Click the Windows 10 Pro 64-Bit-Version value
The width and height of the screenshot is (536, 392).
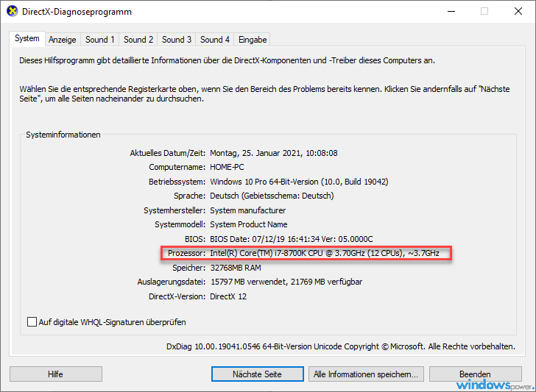click(x=299, y=182)
